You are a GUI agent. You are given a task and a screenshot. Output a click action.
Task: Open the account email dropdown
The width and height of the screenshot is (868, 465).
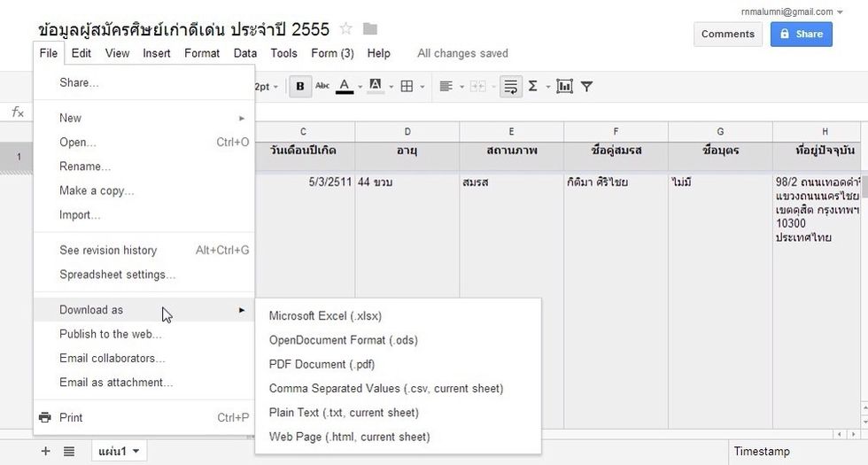tap(792, 12)
